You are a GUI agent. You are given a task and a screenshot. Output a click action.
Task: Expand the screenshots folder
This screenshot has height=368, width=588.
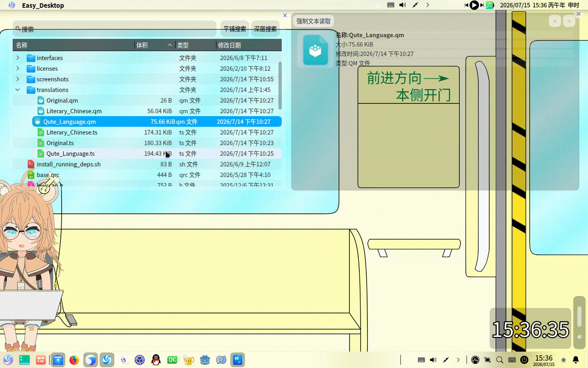[x=18, y=79]
